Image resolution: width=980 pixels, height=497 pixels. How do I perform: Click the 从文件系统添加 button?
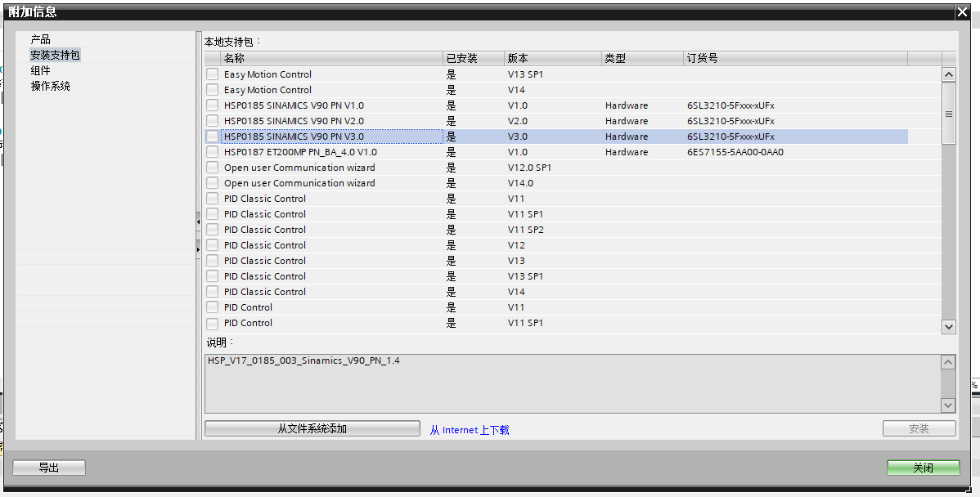point(312,429)
